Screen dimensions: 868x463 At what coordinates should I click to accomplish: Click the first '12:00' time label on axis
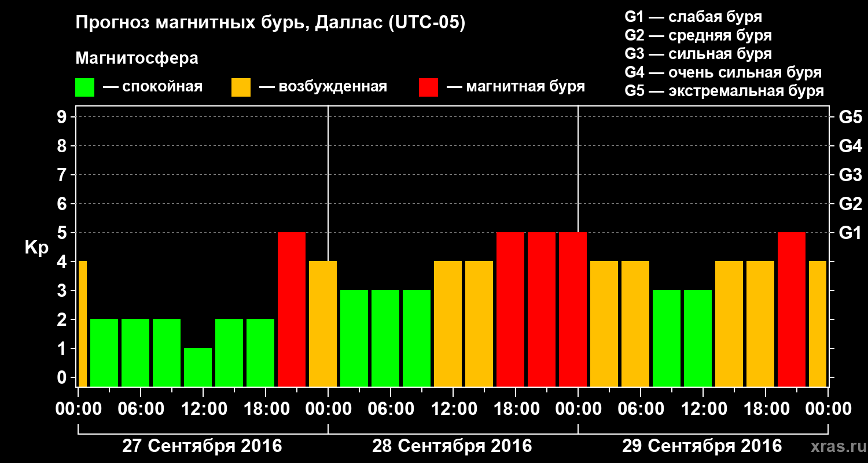(x=203, y=409)
